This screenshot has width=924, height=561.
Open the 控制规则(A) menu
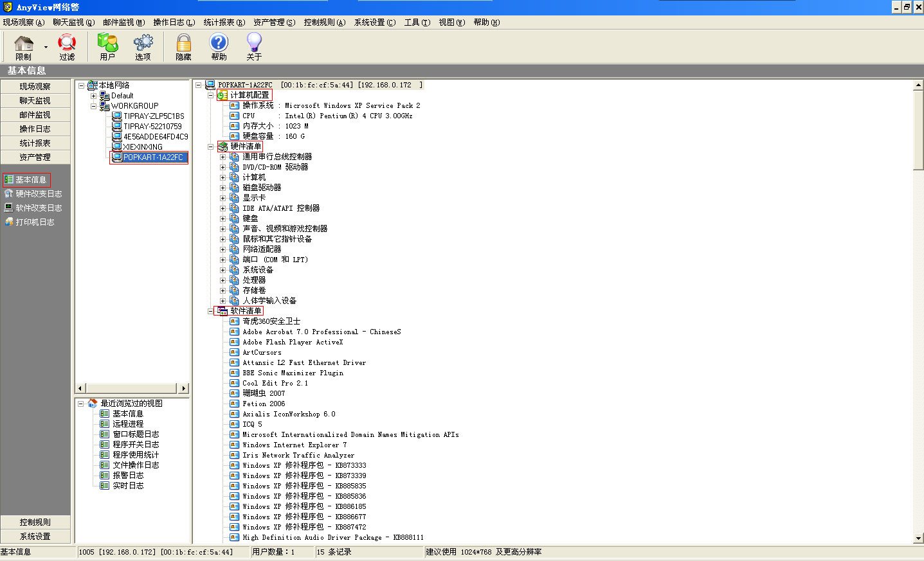tap(325, 22)
